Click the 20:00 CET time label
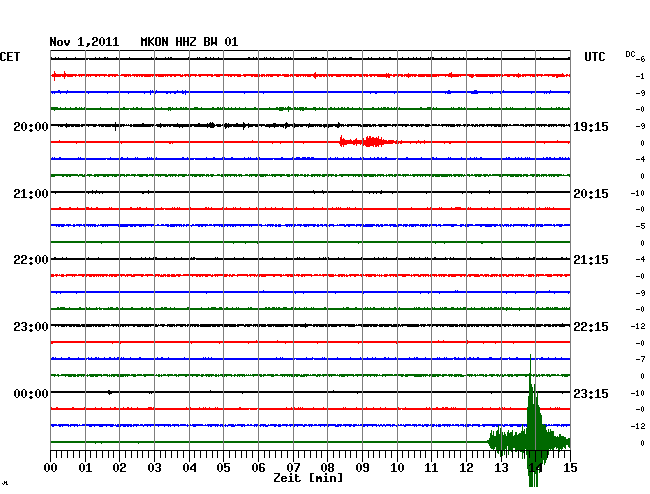Image resolution: width=650 pixels, height=494 pixels. pyautogui.click(x=31, y=126)
